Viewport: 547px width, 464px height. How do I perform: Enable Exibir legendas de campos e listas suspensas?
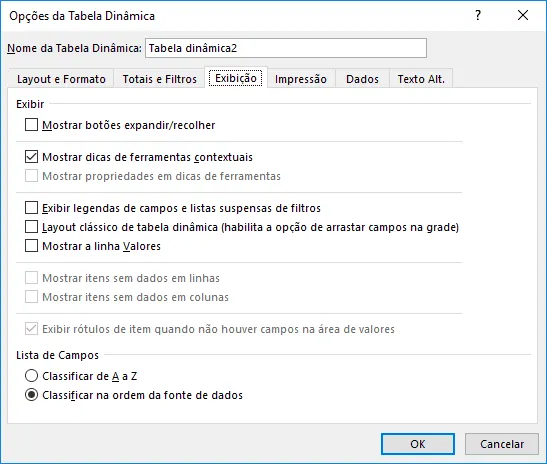click(x=31, y=208)
